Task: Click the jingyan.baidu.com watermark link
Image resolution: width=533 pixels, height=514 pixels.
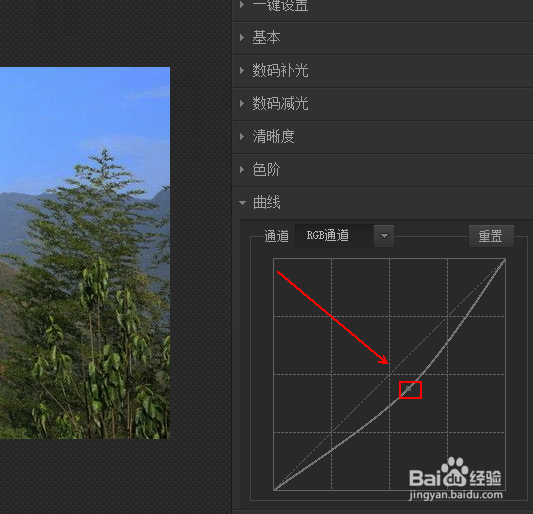Action: (x=456, y=495)
